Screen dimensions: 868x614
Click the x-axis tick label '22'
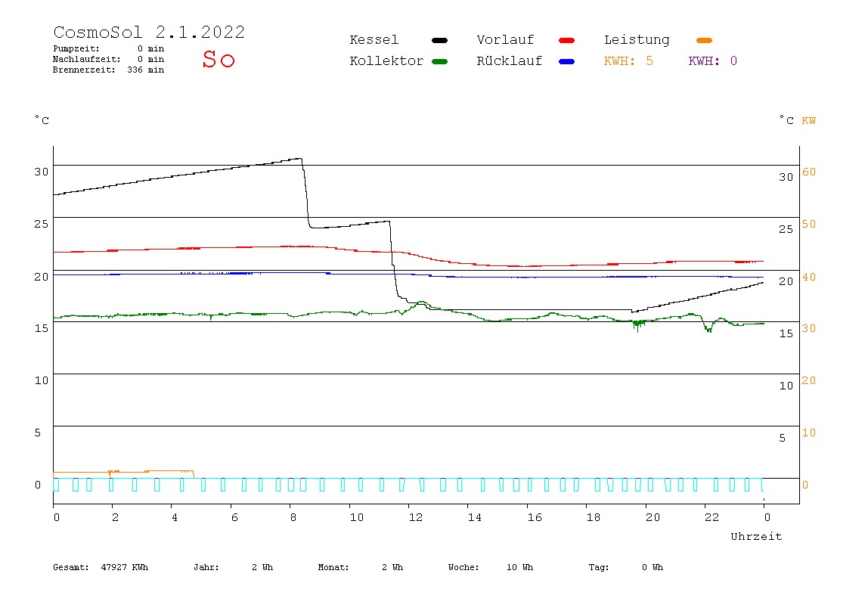tap(711, 518)
